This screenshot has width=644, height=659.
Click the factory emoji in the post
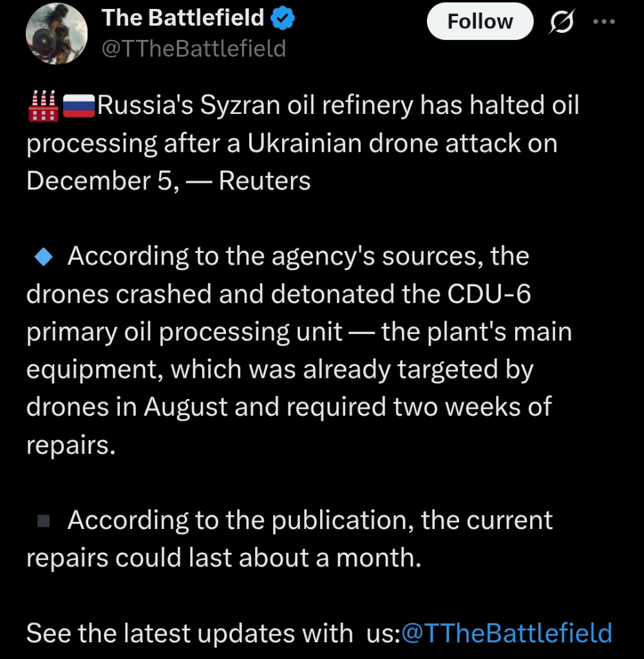[x=43, y=106]
